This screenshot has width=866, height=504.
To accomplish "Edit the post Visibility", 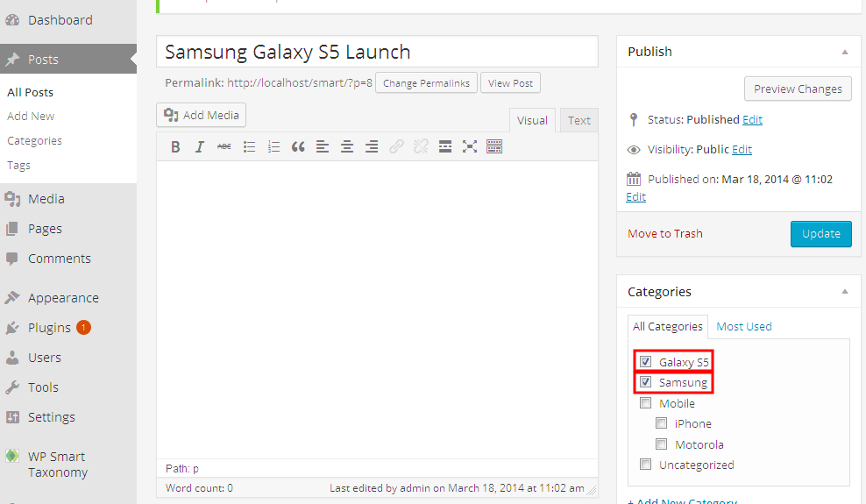I will click(x=742, y=150).
